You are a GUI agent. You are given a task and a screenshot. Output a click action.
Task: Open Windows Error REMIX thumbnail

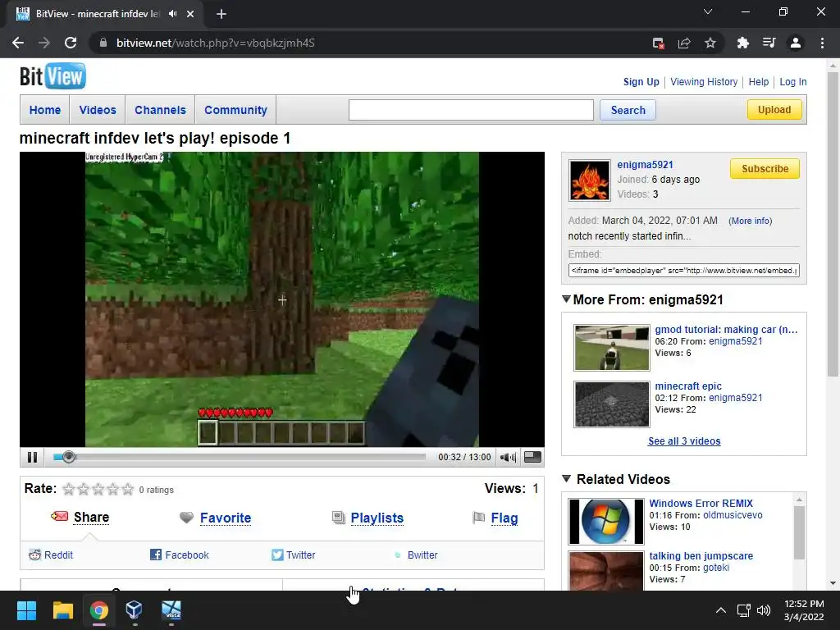pyautogui.click(x=606, y=521)
